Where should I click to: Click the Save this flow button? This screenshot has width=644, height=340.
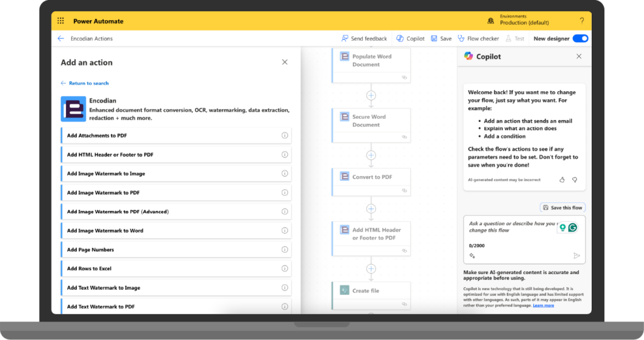(562, 207)
